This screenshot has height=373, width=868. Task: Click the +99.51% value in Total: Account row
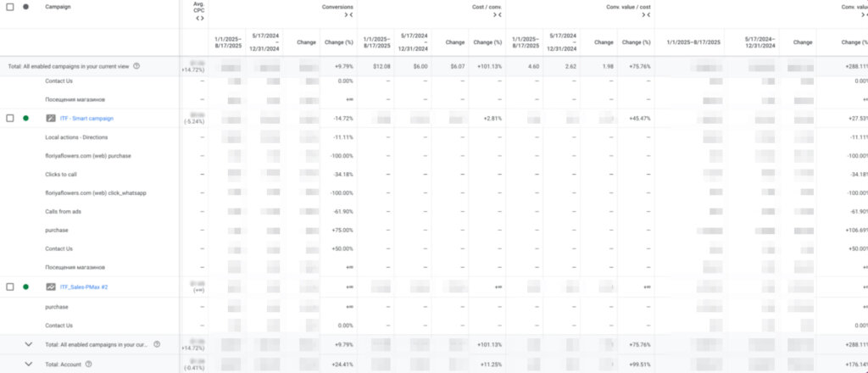pos(639,365)
